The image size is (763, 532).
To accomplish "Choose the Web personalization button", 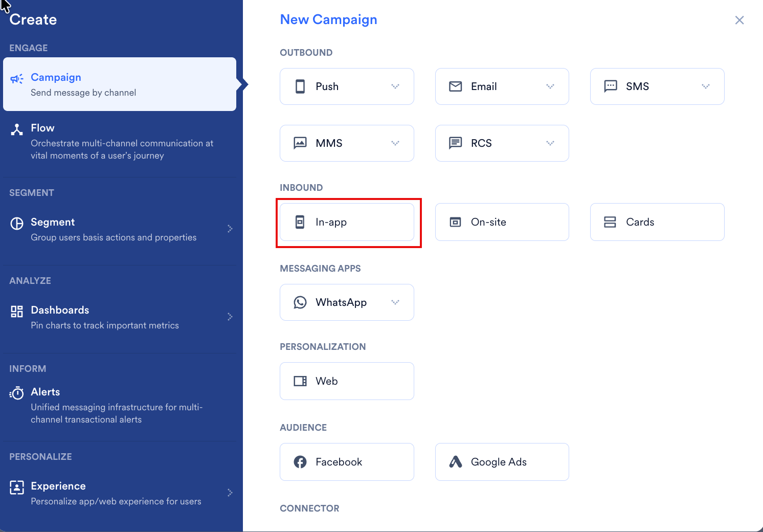I will pyautogui.click(x=347, y=381).
